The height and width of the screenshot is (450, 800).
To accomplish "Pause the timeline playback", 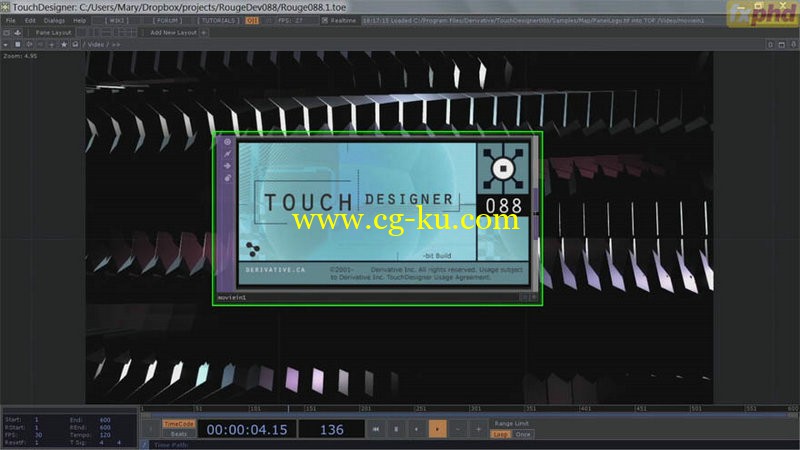I will point(396,430).
